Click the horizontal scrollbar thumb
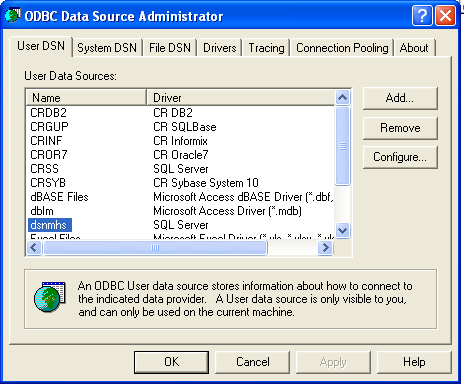 click(x=155, y=248)
